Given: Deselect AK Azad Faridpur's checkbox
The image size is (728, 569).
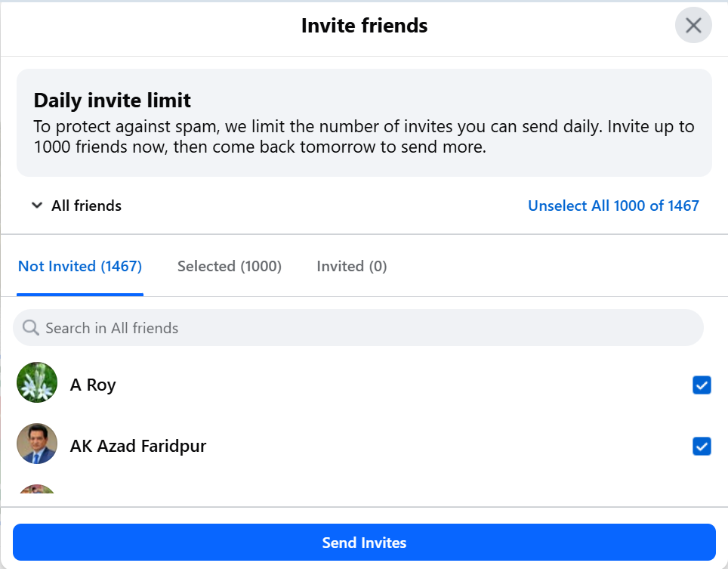Looking at the screenshot, I should pos(702,447).
